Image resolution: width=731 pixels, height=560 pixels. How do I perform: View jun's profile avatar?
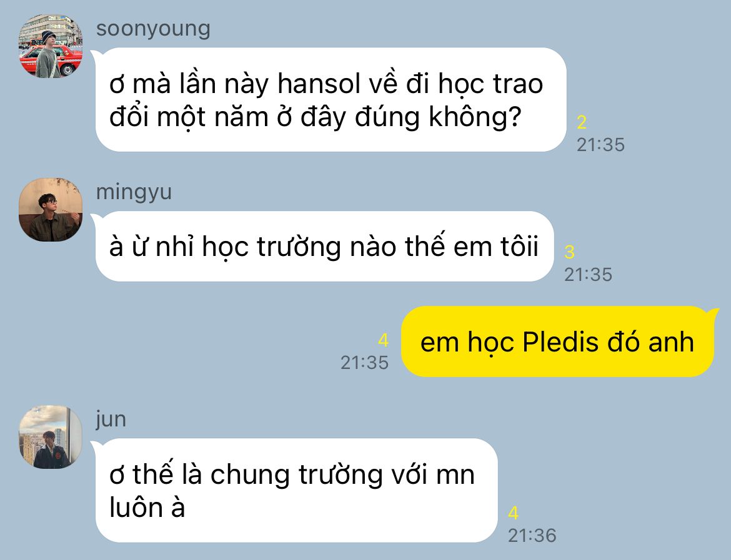point(51,436)
